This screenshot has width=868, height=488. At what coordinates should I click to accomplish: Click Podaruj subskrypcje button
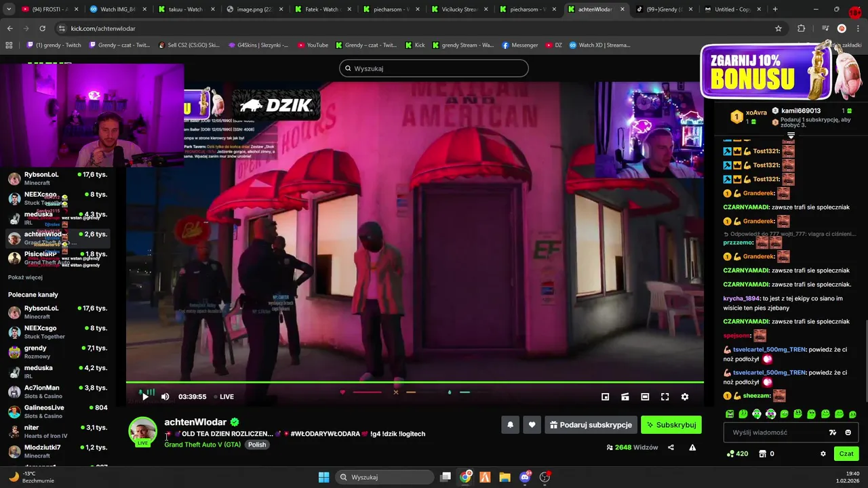click(591, 425)
